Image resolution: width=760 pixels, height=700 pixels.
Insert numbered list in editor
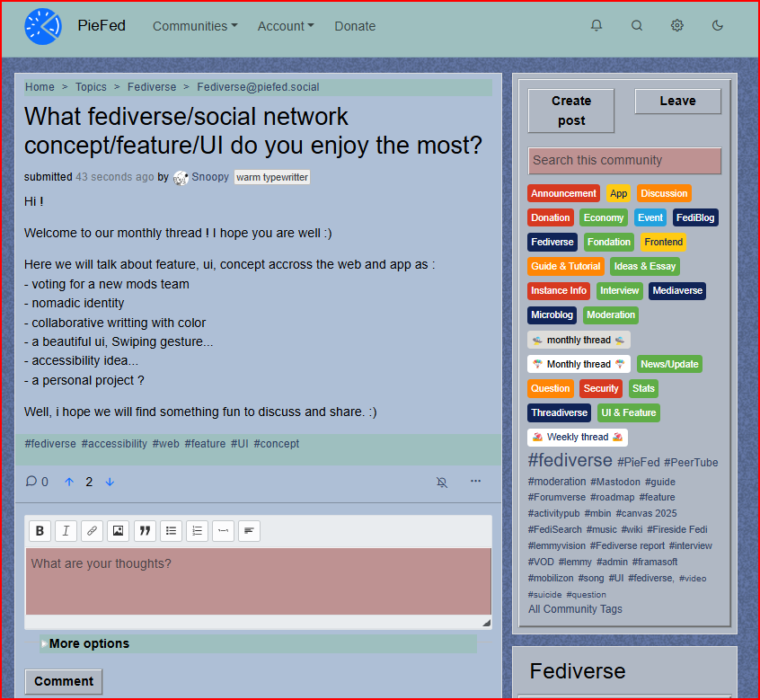tap(197, 531)
